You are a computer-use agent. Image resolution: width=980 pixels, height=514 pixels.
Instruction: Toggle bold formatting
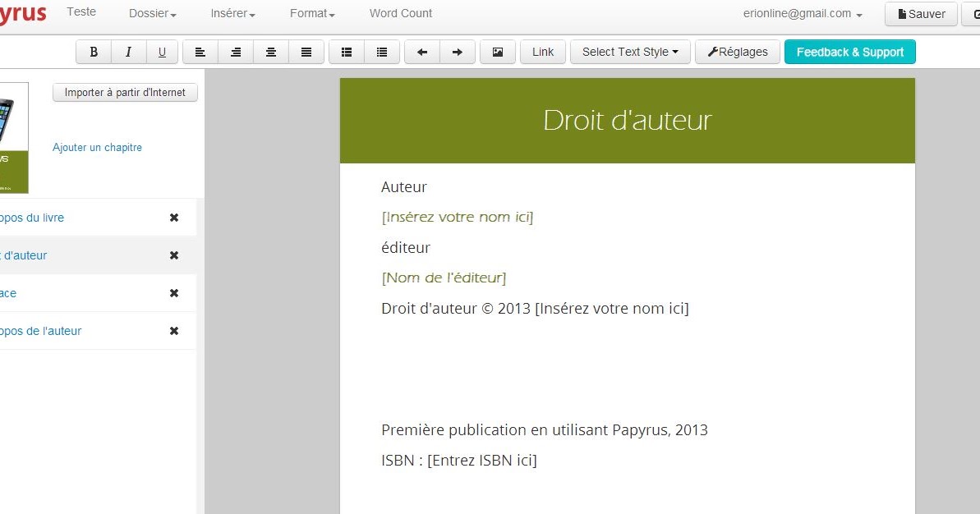(93, 52)
